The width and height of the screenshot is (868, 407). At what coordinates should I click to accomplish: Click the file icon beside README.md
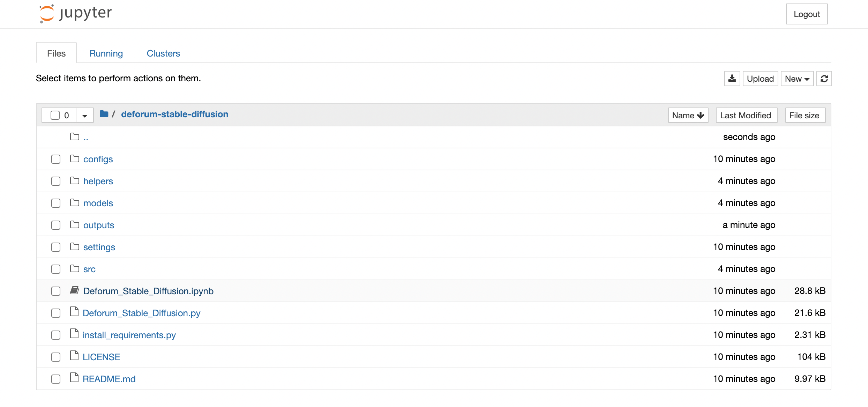tap(74, 378)
